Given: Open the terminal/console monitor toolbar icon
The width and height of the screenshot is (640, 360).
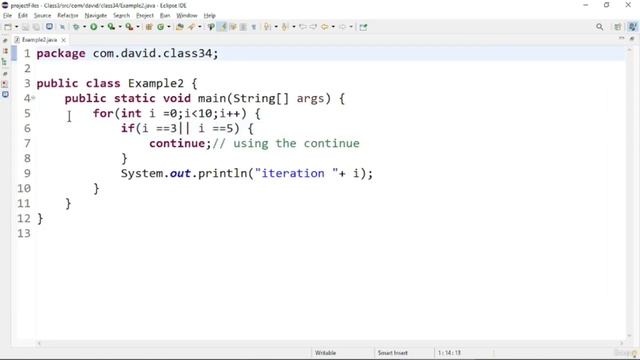Looking at the screenshot, I should [49, 27].
